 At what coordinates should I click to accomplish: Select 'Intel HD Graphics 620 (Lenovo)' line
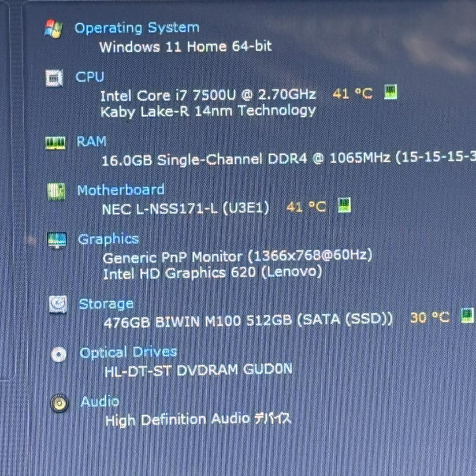coord(212,273)
